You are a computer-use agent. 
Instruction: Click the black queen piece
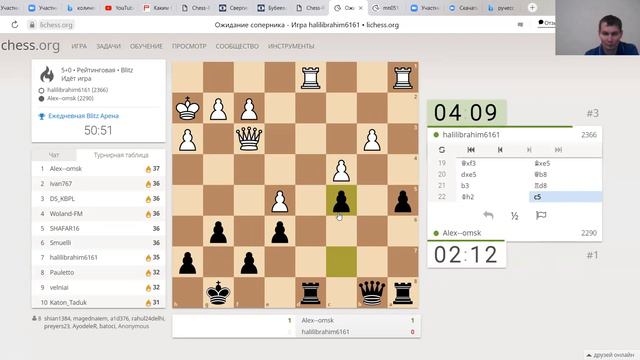(x=372, y=293)
